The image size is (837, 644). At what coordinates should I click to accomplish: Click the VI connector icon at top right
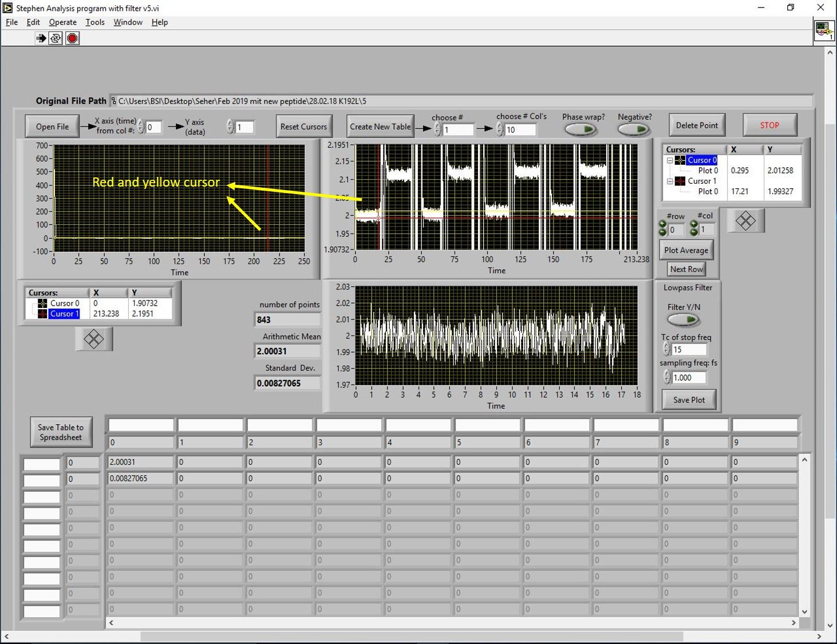[824, 30]
